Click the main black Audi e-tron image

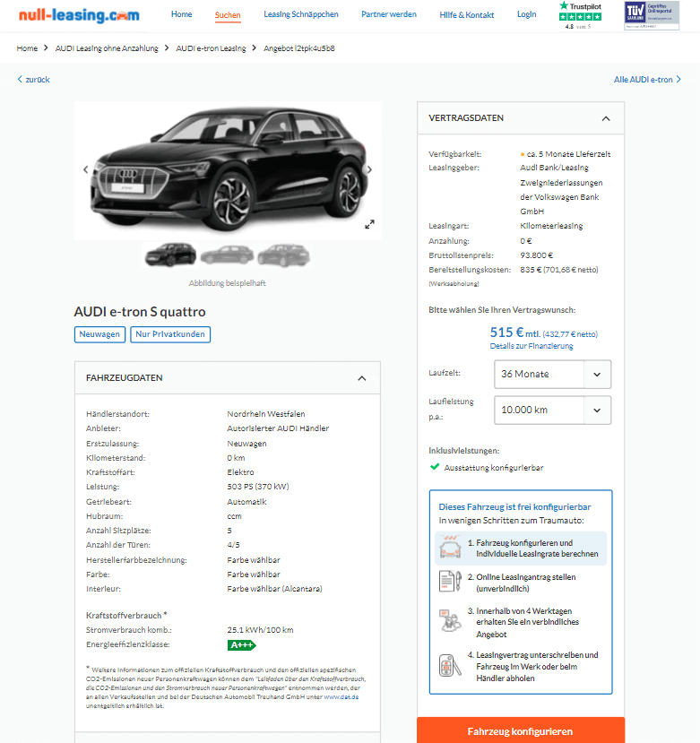[228, 170]
